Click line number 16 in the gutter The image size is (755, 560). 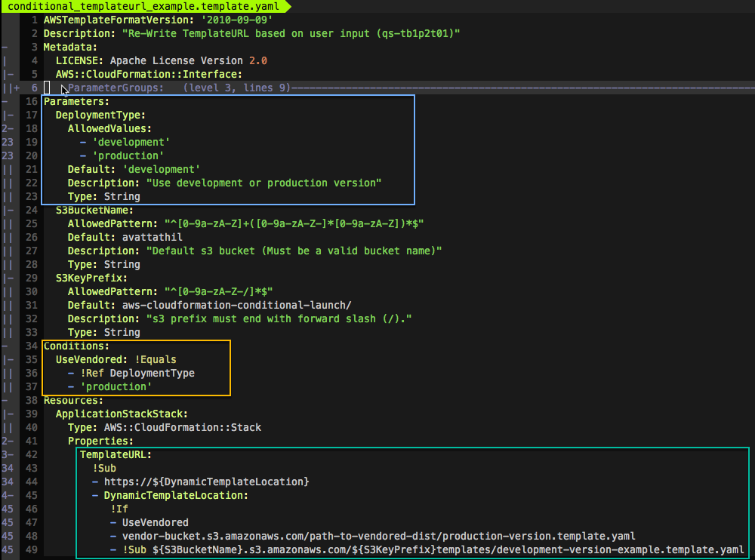[31, 101]
